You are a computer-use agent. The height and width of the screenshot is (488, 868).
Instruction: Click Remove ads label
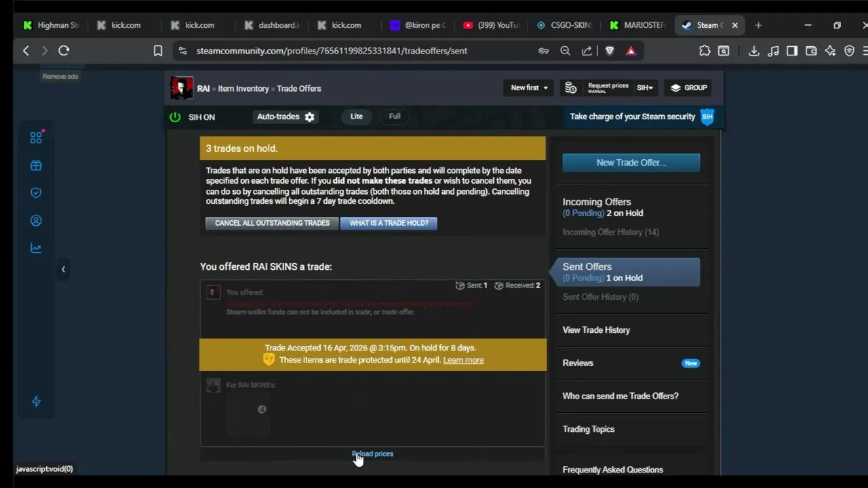click(60, 77)
